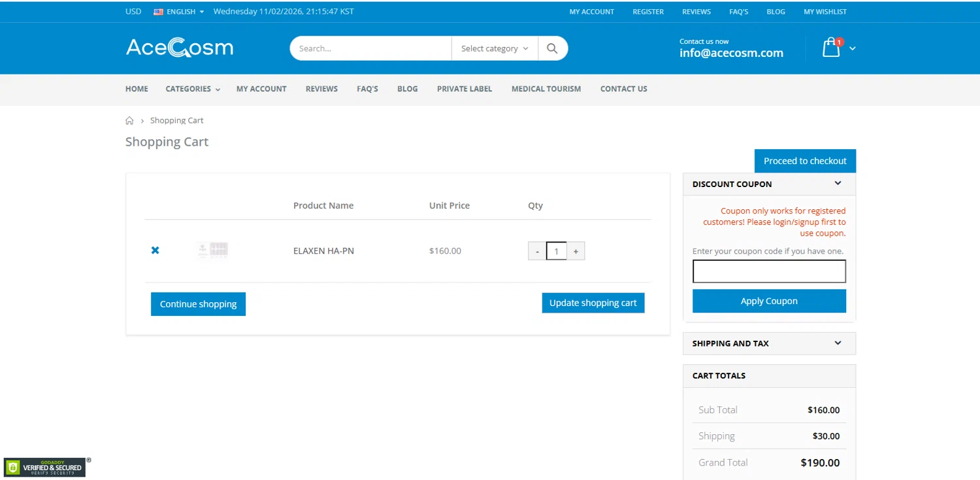
Task: Open MY ACCOUNT in main navigation
Action: pos(261,89)
